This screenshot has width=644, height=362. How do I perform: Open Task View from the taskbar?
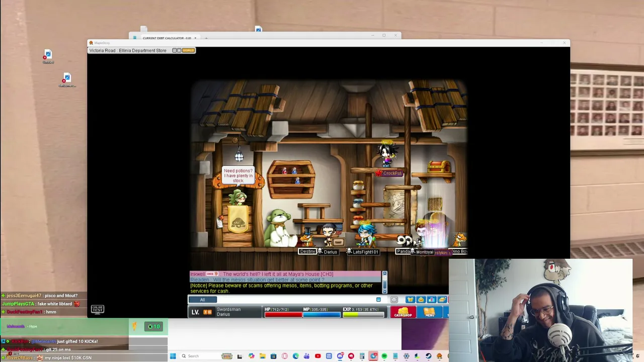coord(240,356)
